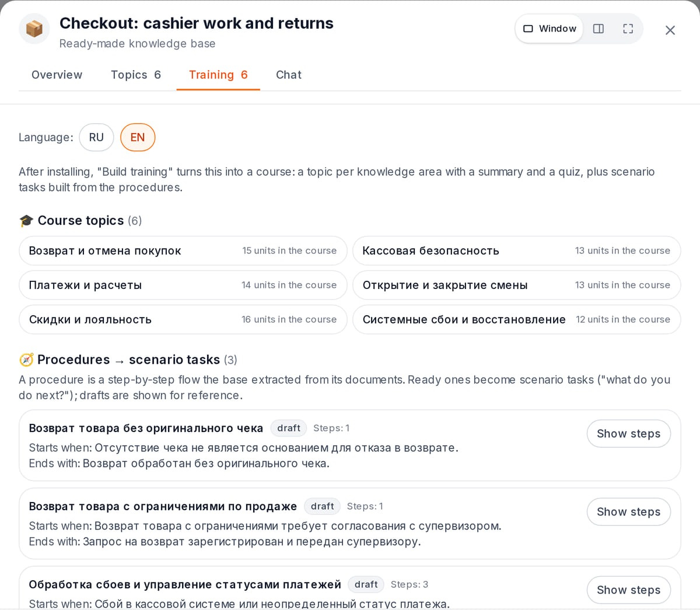Click draft badge on Возврат товара без чека
700x610 pixels.
[289, 428]
